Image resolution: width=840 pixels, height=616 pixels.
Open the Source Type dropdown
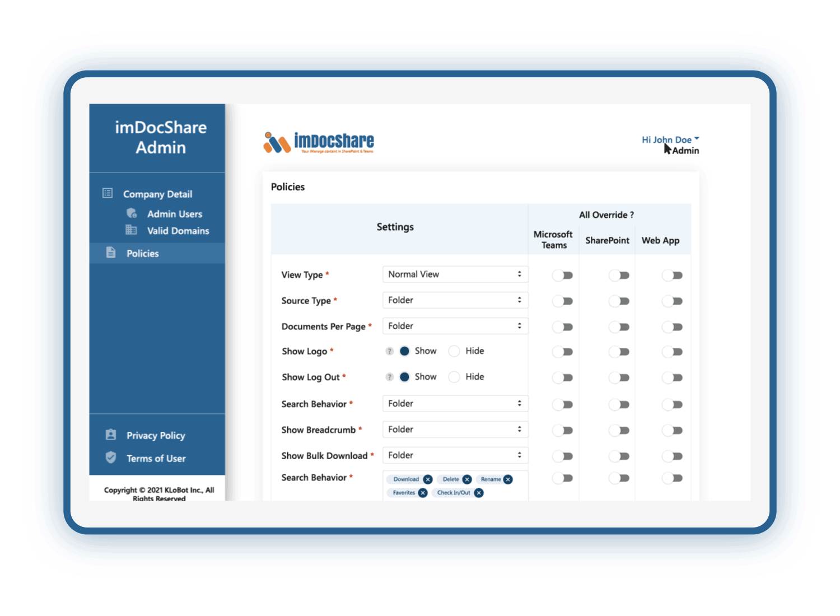(x=455, y=300)
